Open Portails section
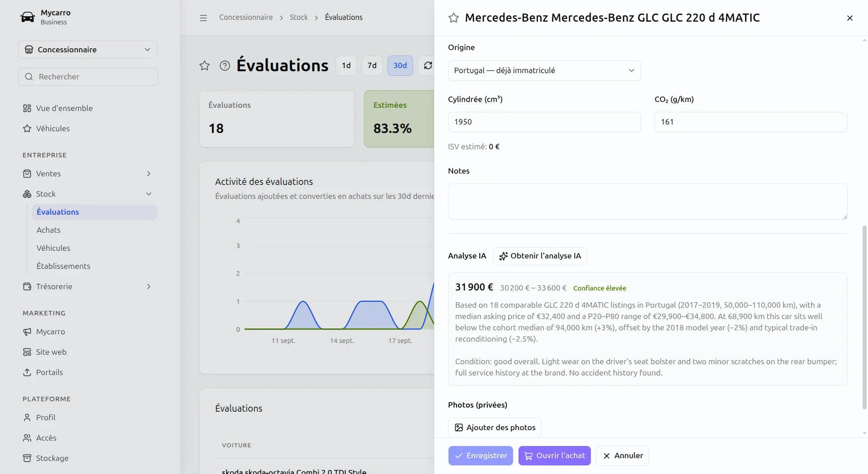 coord(88,372)
